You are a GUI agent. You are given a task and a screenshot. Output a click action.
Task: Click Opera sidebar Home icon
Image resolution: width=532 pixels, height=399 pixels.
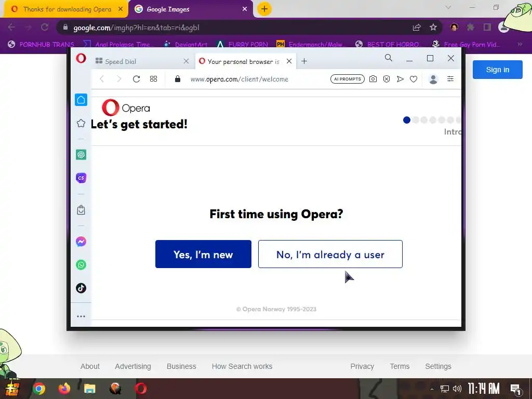click(81, 100)
